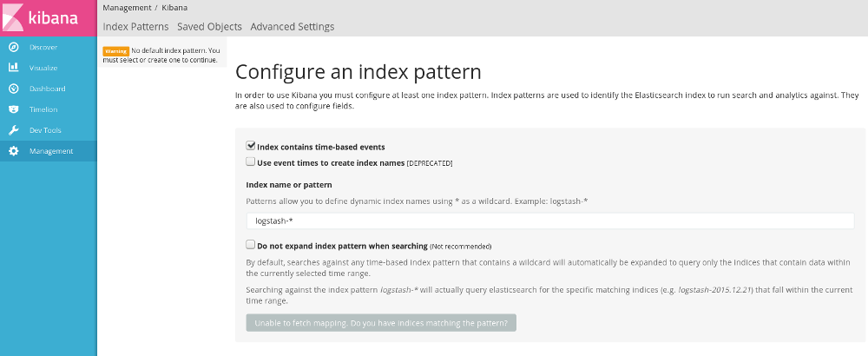Click the Configure an index pattern heading
868x356 pixels.
click(x=358, y=72)
